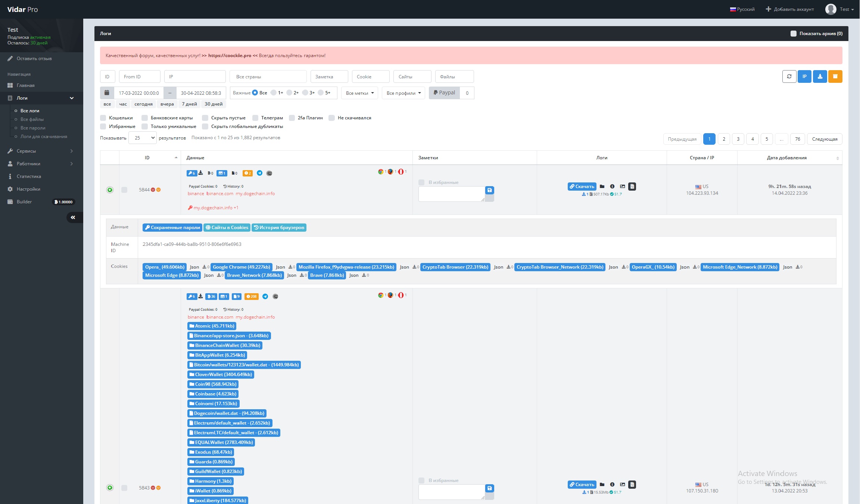Check the Скрыть пустые option

click(205, 118)
